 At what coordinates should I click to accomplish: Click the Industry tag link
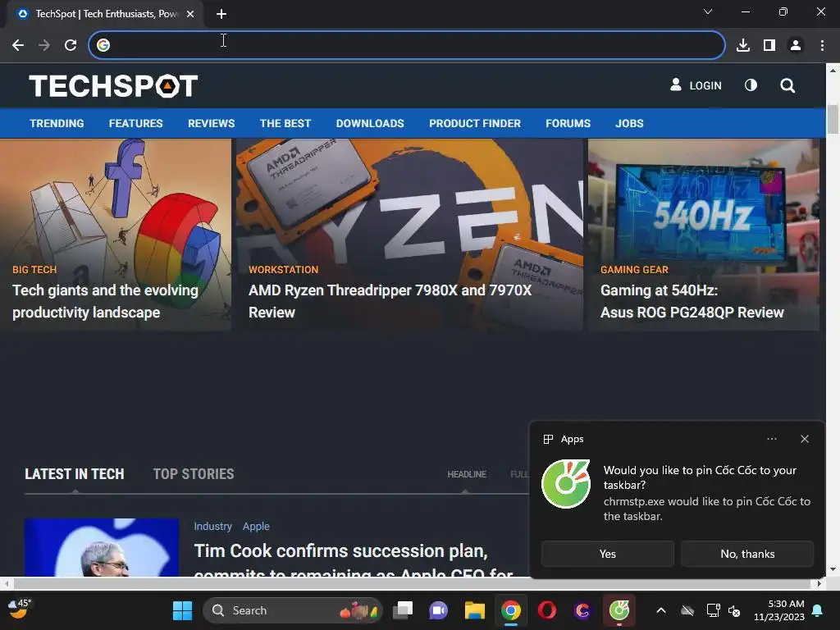pyautogui.click(x=212, y=526)
